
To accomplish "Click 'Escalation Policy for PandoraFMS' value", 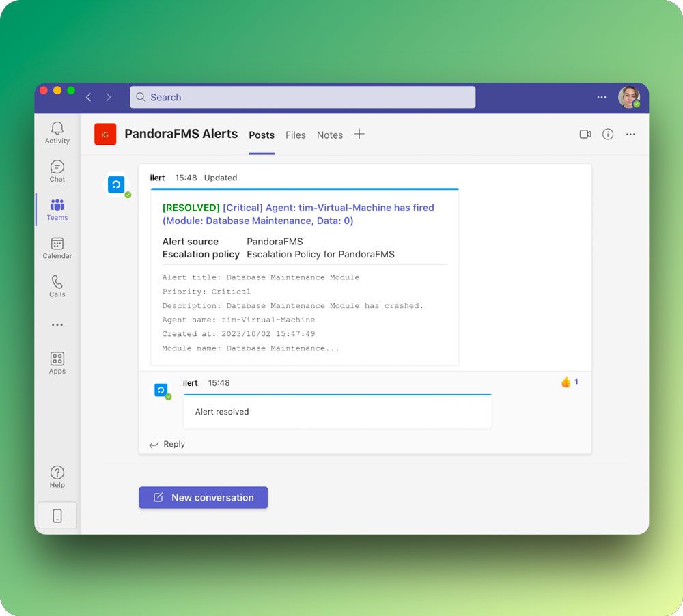I will (x=320, y=255).
